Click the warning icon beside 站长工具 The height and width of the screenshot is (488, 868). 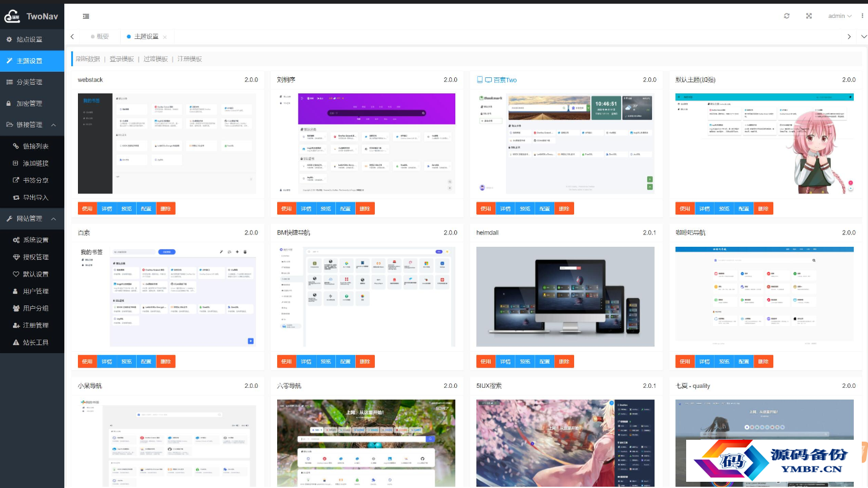[17, 342]
